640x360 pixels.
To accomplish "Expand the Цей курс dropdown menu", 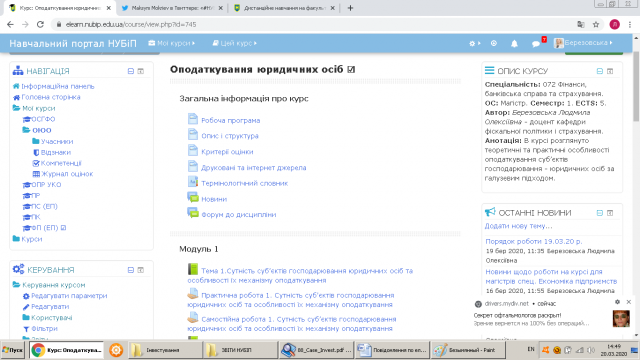I will click(235, 43).
